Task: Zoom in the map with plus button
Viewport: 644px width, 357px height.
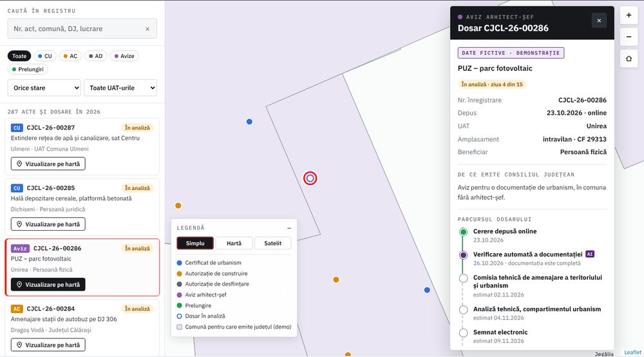Action: (629, 15)
